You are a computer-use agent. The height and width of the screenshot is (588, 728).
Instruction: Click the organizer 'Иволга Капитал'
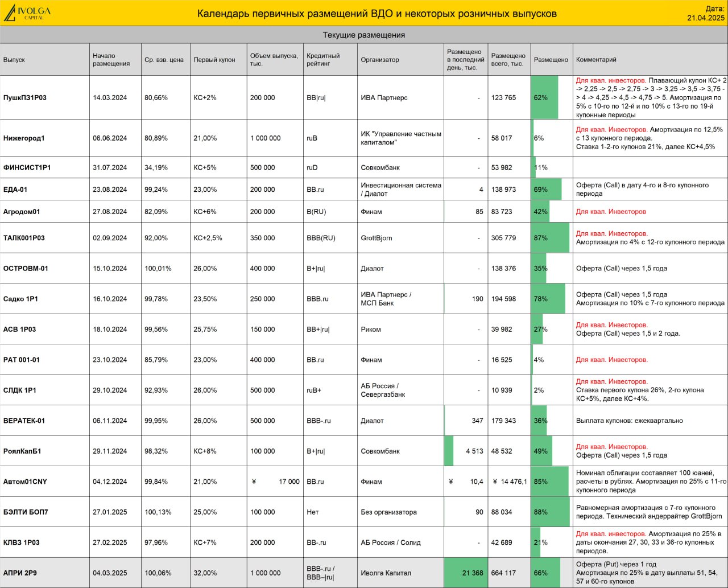[x=386, y=573]
